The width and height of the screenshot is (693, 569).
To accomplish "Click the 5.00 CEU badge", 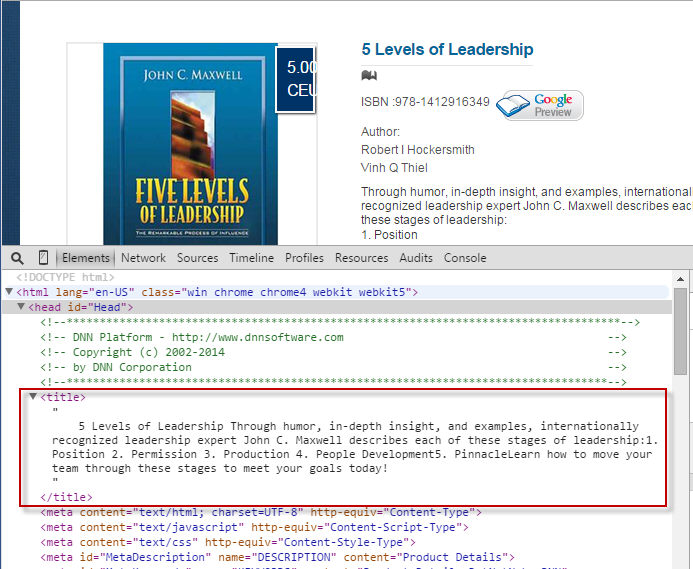I will [296, 80].
